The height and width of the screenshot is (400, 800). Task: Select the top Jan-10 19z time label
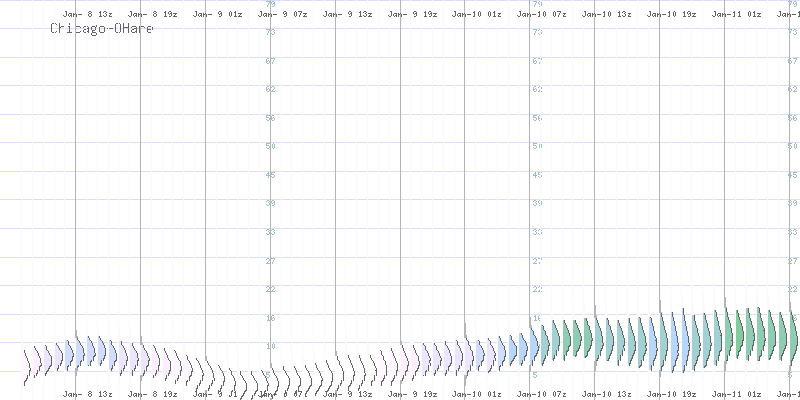click(671, 15)
